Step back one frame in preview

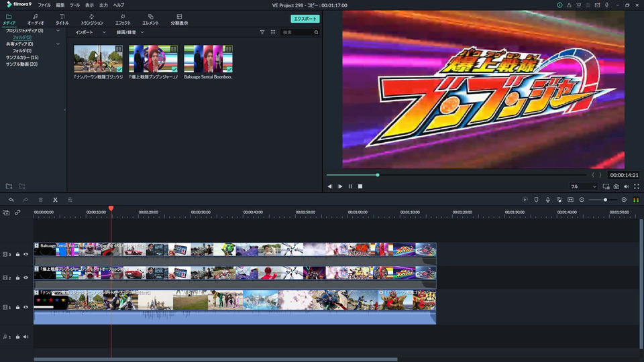tap(330, 186)
